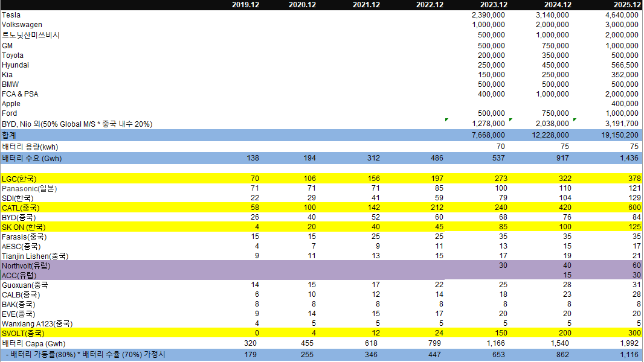Screen dimensions: 644x362
Task: Select the SVOLT(중국) row label
Action: 22,334
